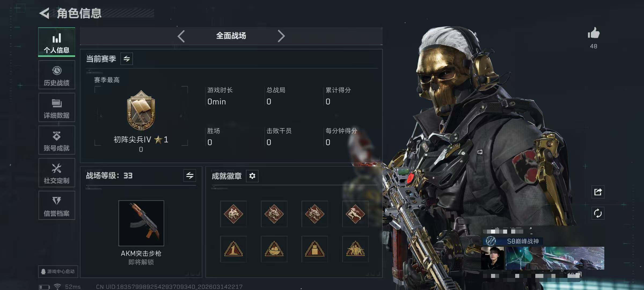This screenshot has height=290, width=644.
Task: Open the 成就徽章 gear settings
Action: click(252, 176)
